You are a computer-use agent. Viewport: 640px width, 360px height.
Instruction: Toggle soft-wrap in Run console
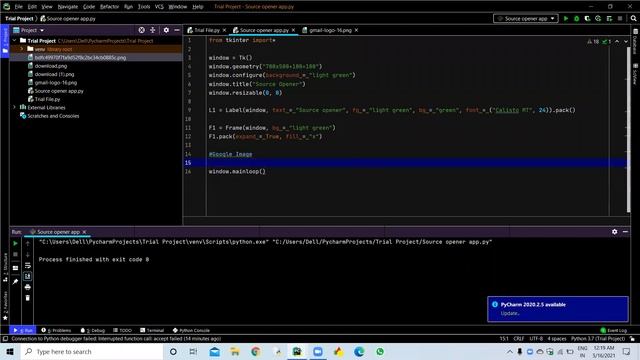[x=27, y=265]
